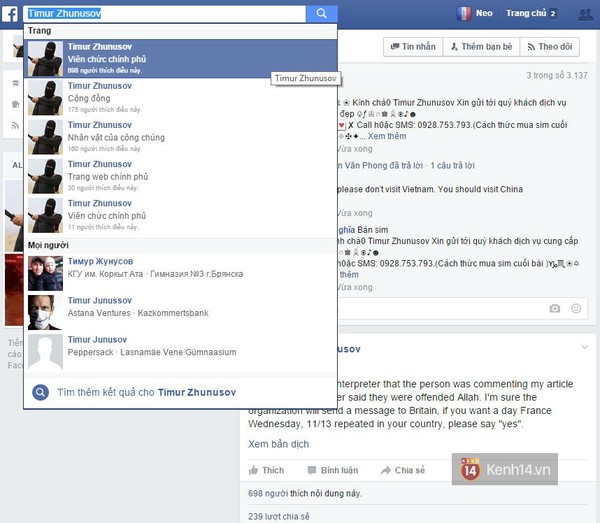The image size is (600, 523).
Task: Click 'Mọi người' section header in dropdown
Action: point(48,245)
